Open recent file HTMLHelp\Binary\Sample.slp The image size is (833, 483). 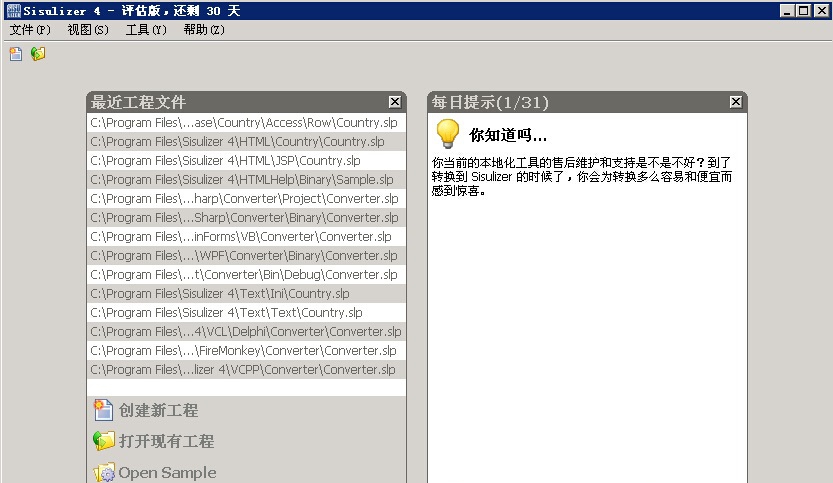(246, 180)
